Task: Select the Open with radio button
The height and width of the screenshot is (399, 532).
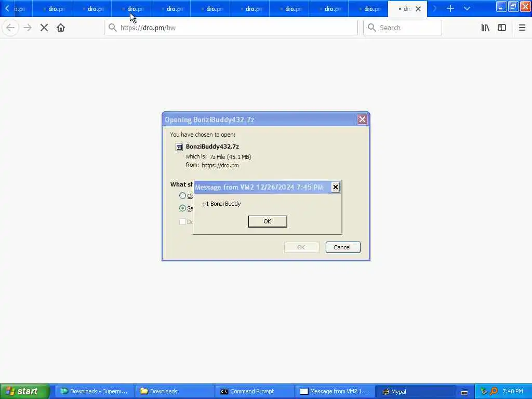Action: point(182,196)
